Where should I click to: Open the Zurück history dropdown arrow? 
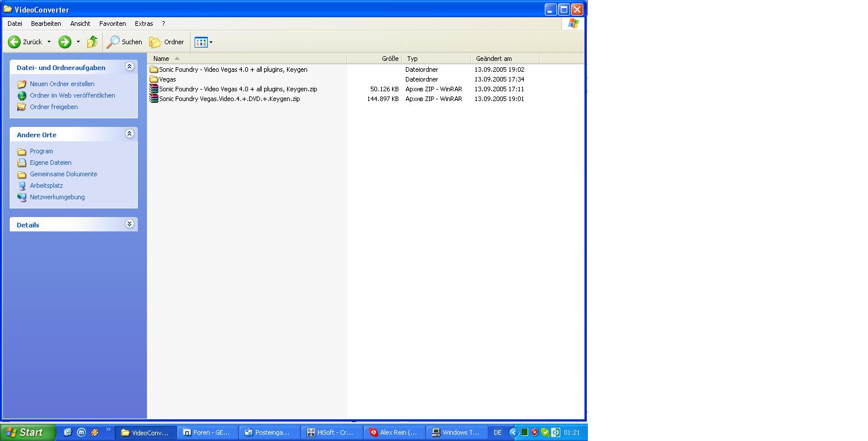49,42
